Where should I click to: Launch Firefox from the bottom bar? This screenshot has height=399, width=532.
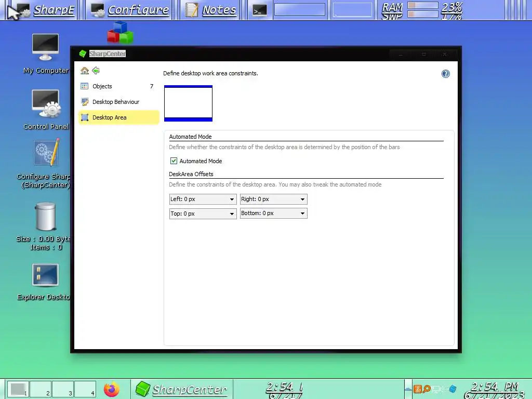click(112, 389)
